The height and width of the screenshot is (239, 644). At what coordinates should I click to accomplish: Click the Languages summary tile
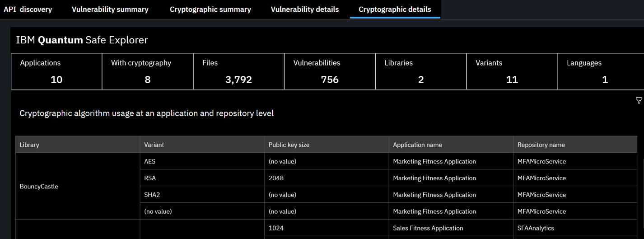click(601, 71)
